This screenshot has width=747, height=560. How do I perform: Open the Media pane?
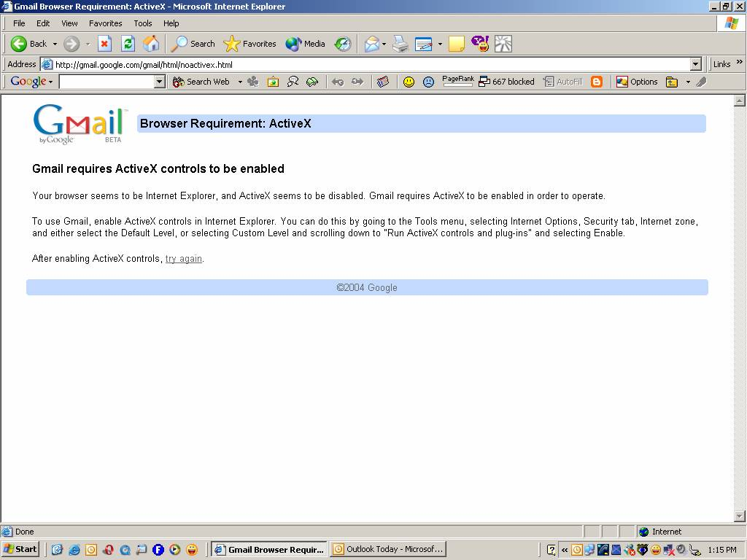point(306,44)
